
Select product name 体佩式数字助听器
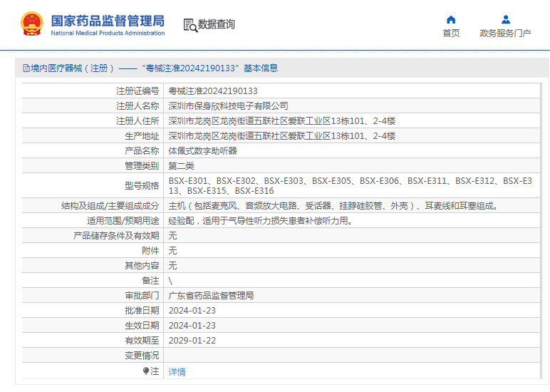(203, 151)
